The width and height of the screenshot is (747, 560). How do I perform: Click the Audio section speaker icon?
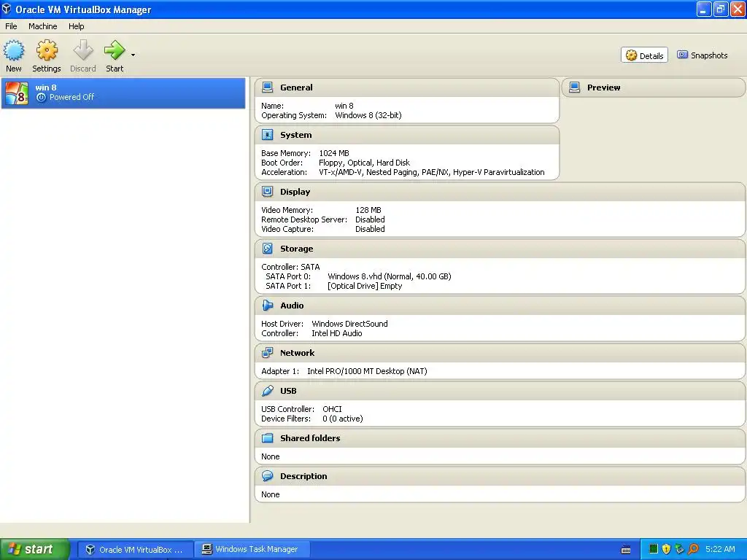click(x=267, y=306)
